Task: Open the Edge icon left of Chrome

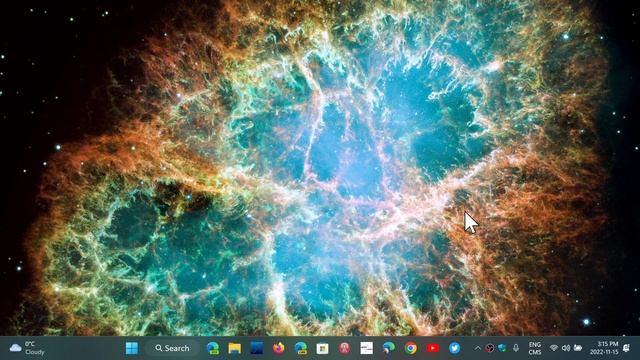Action: click(389, 348)
